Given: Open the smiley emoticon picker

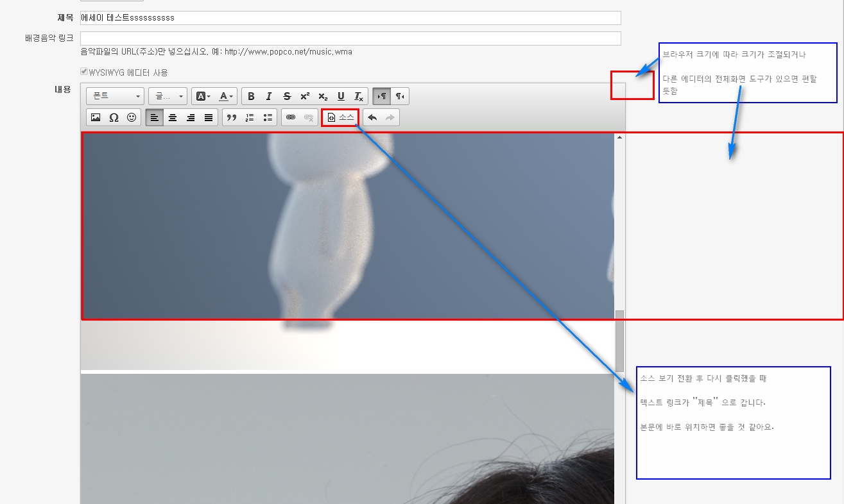Looking at the screenshot, I should [132, 117].
